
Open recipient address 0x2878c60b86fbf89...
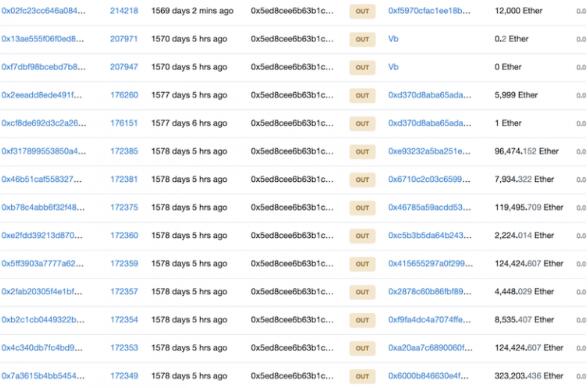coord(430,292)
